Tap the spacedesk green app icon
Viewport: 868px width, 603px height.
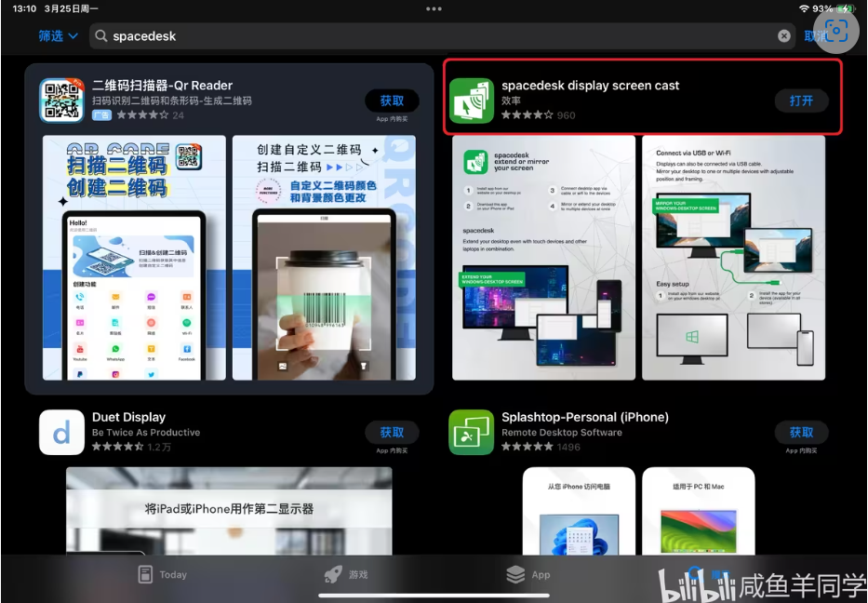472,100
